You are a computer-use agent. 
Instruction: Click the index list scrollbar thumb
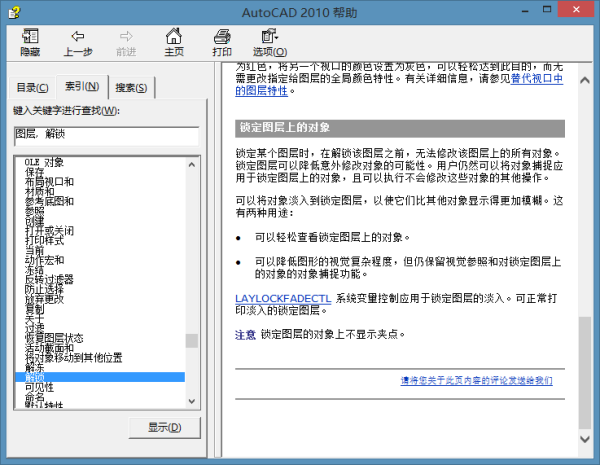[x=192, y=341]
